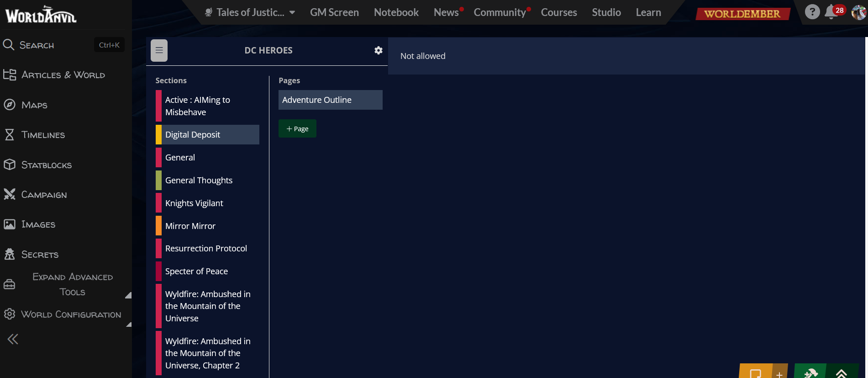Click the green hammer create icon
This screenshot has height=378, width=868.
tap(810, 372)
